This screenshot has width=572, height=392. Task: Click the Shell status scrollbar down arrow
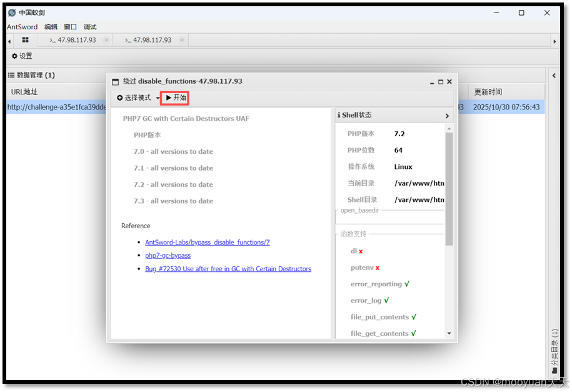click(x=449, y=334)
